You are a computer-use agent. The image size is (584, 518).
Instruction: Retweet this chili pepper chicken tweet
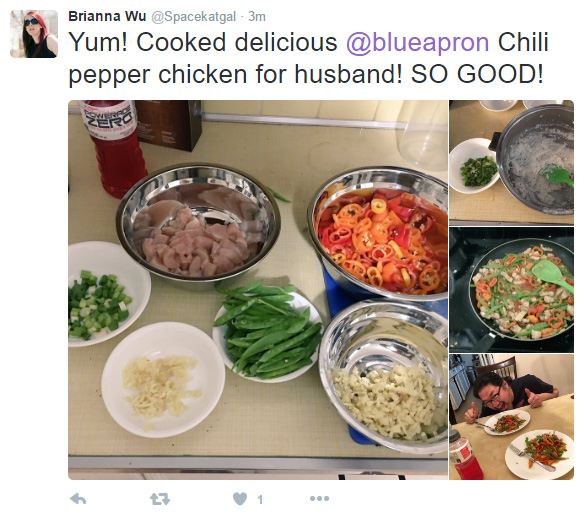click(x=160, y=499)
